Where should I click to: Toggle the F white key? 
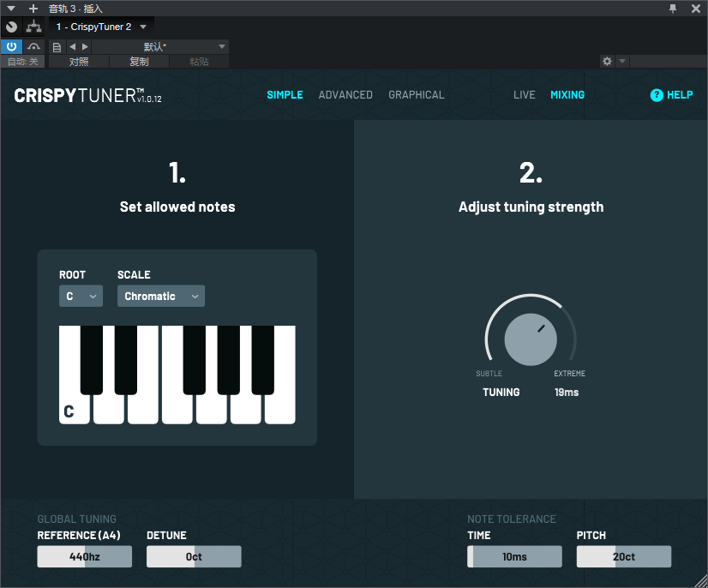[x=177, y=409]
